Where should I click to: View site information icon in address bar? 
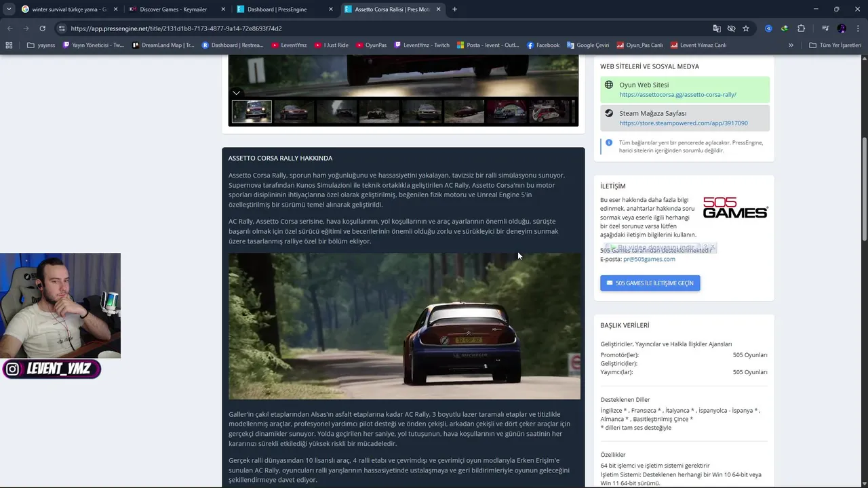pos(62,28)
